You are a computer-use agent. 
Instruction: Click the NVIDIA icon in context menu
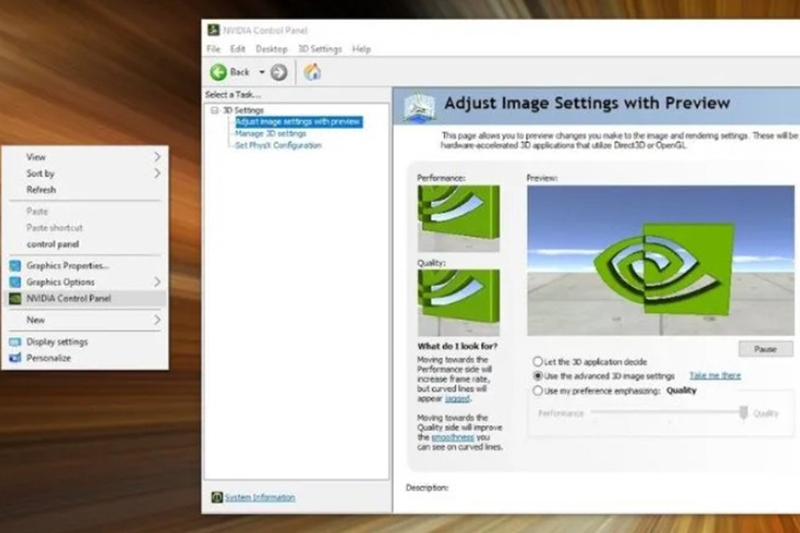[15, 298]
